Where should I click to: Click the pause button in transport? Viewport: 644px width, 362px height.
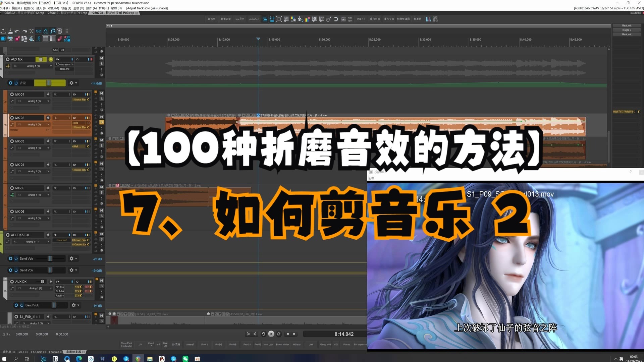coord(294,334)
